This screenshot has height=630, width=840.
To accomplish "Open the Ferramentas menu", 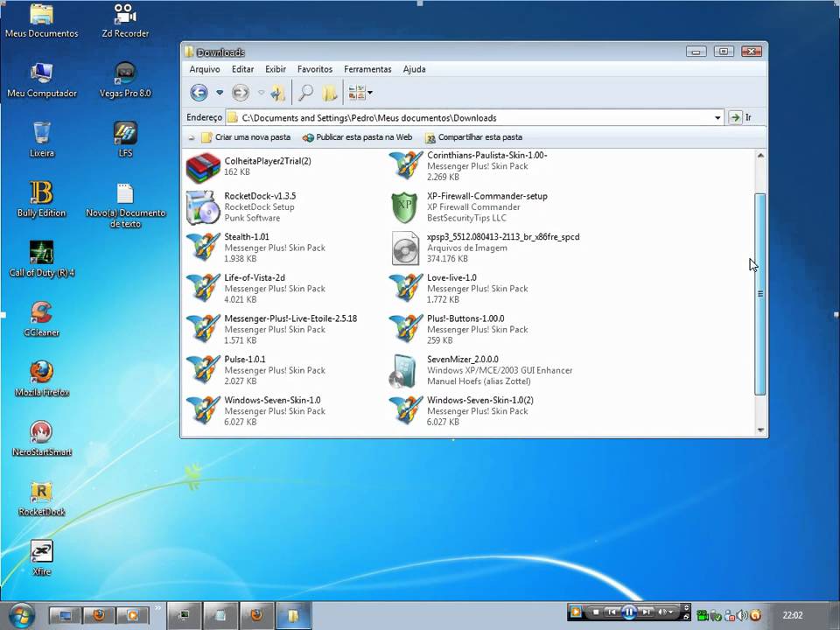I will pos(367,69).
